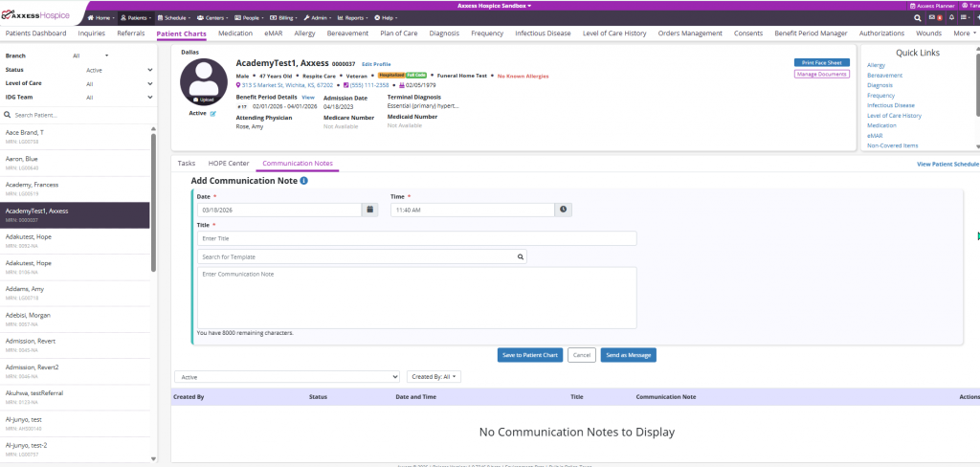Open the View Patient Schedule link
This screenshot has height=467, width=980.
click(947, 165)
